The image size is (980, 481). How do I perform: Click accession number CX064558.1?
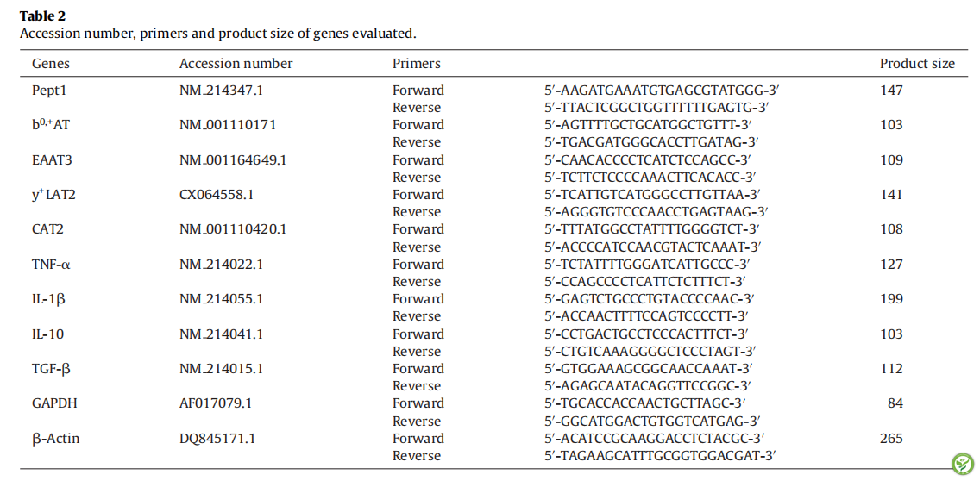pos(217,195)
